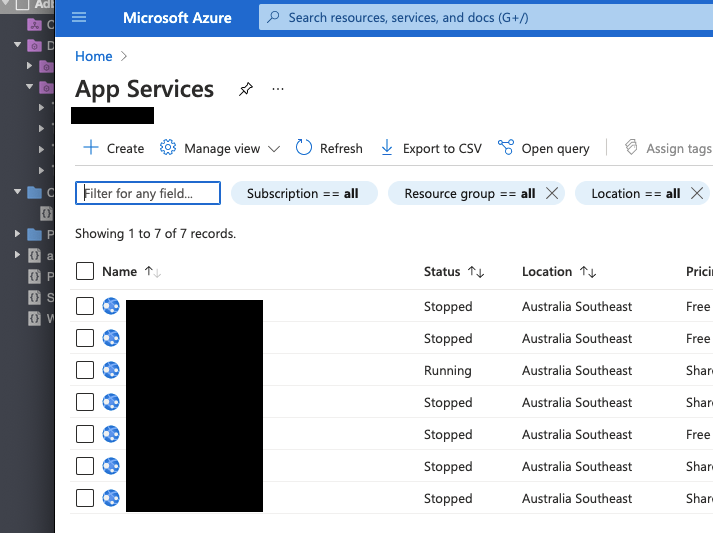Click the Manage view gear icon
This screenshot has width=713, height=533.
pyautogui.click(x=168, y=147)
